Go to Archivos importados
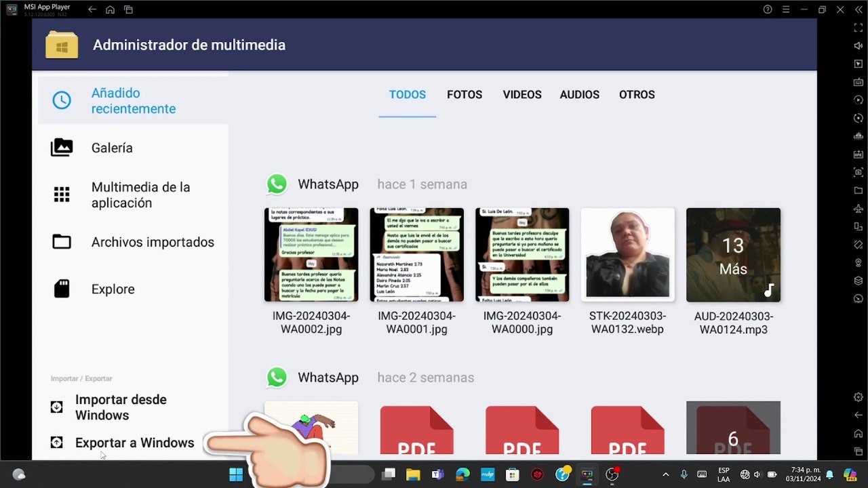This screenshot has width=868, height=488. 133,242
